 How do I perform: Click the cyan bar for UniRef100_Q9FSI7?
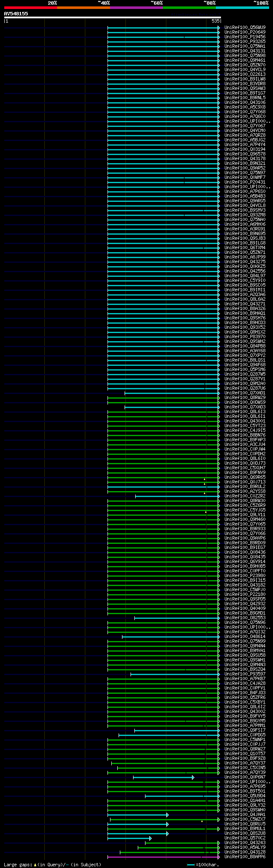pyautogui.click(x=177, y=730)
